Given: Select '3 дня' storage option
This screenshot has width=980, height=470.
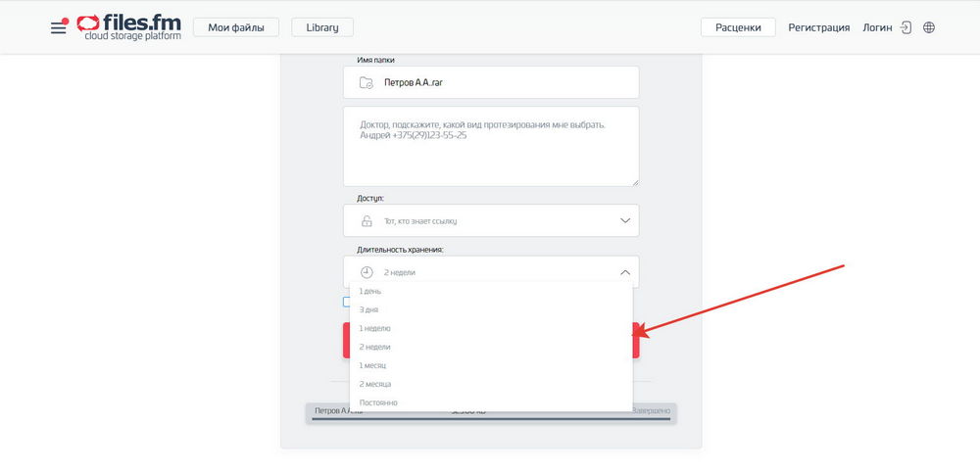Looking at the screenshot, I should coord(369,310).
